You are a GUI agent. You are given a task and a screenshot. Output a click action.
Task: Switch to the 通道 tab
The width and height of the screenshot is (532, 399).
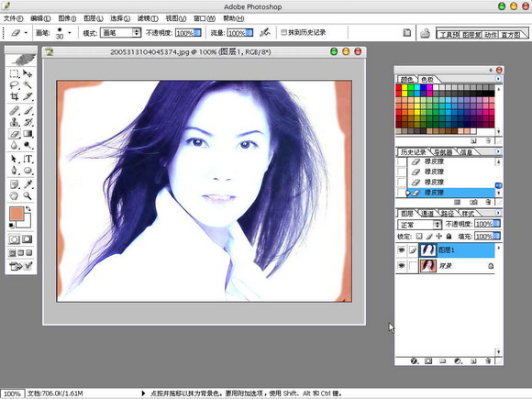[x=427, y=214]
